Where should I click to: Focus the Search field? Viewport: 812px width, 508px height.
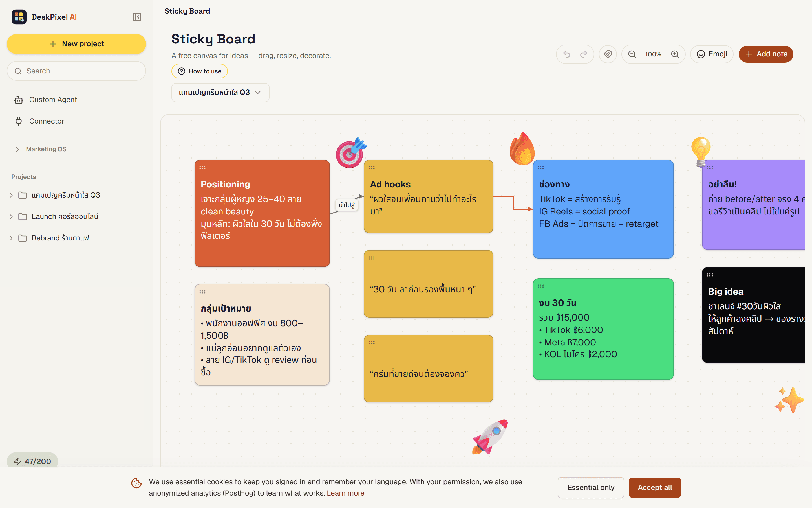76,71
